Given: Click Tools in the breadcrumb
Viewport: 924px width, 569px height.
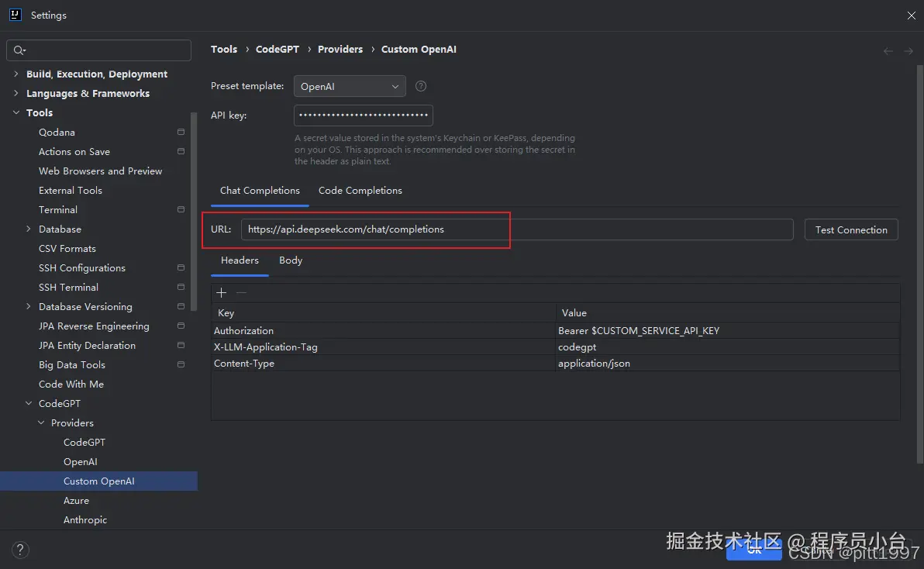Looking at the screenshot, I should tap(224, 50).
